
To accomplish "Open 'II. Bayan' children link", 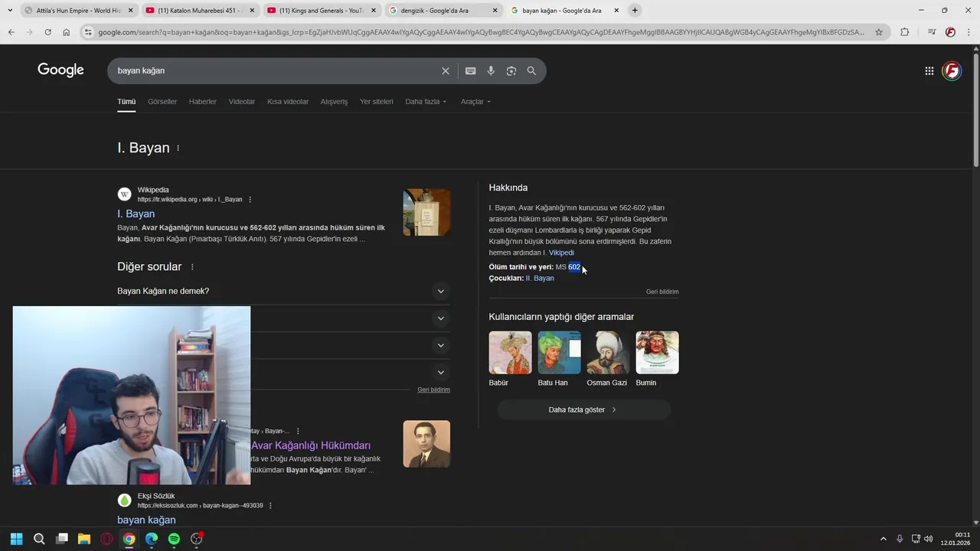I will pyautogui.click(x=540, y=279).
